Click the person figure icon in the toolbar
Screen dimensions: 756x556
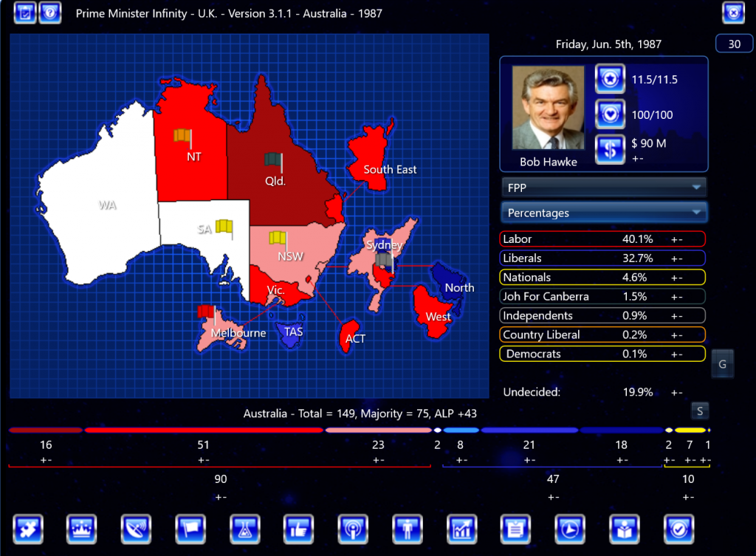click(407, 529)
